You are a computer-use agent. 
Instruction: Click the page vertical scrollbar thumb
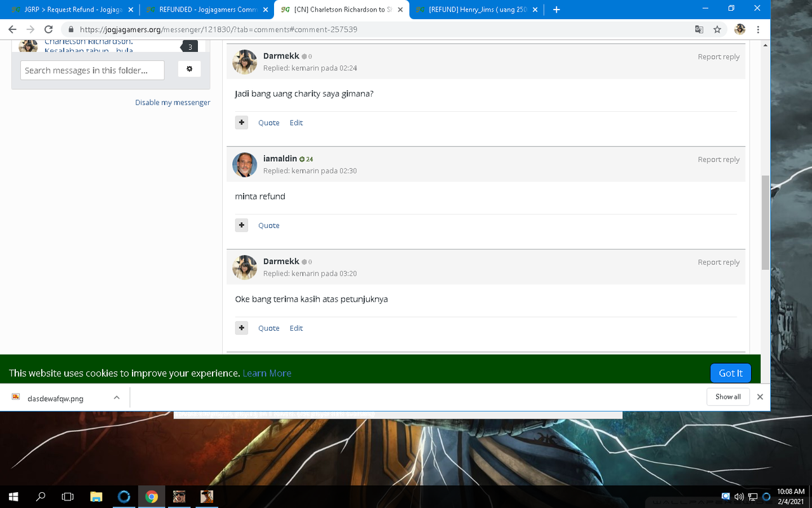[765, 222]
